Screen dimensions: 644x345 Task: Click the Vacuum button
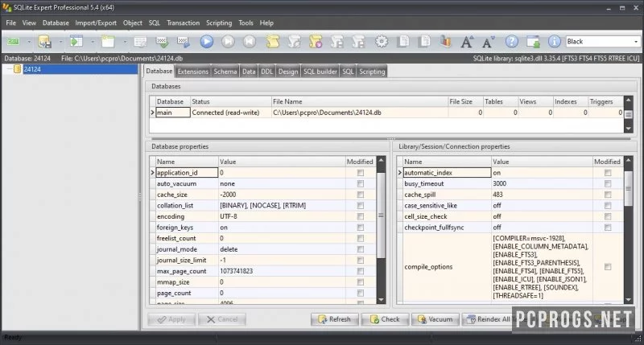coord(435,319)
